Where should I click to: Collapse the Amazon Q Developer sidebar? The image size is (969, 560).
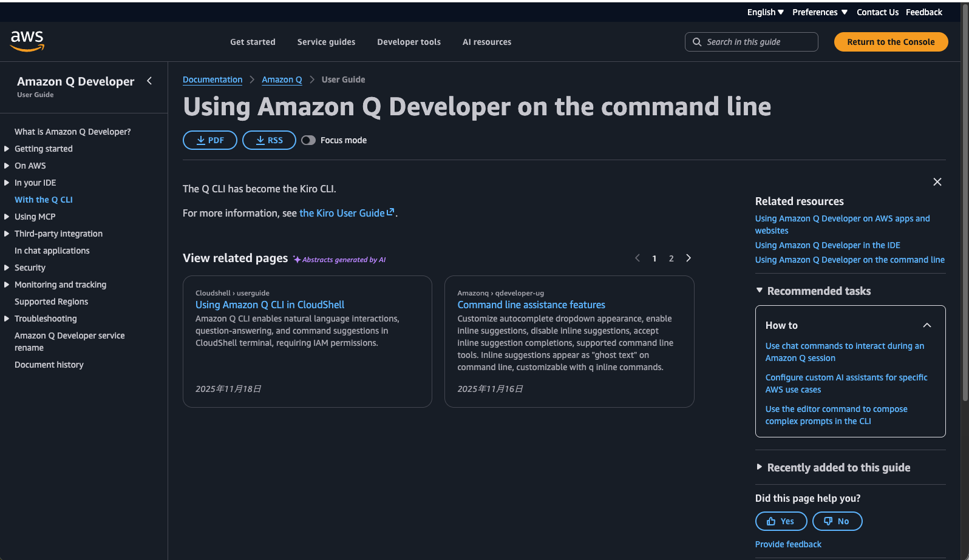click(149, 81)
